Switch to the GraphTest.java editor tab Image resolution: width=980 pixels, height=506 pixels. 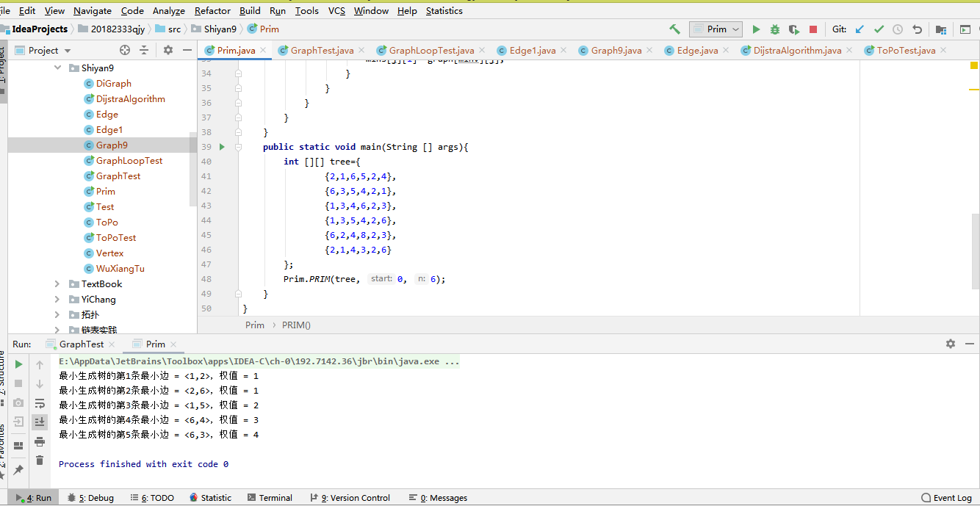321,51
